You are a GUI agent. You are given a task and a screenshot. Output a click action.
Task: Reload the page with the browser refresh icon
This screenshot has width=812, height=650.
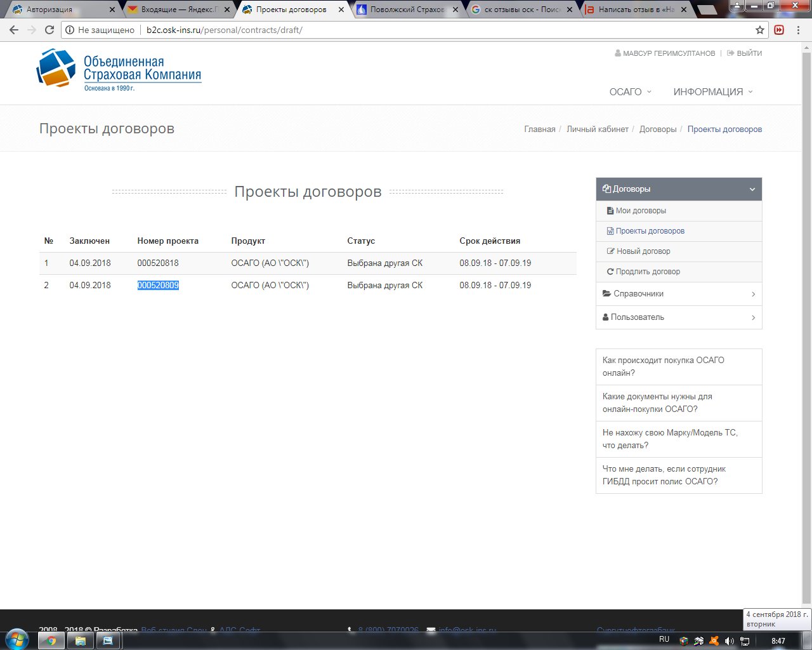[49, 30]
